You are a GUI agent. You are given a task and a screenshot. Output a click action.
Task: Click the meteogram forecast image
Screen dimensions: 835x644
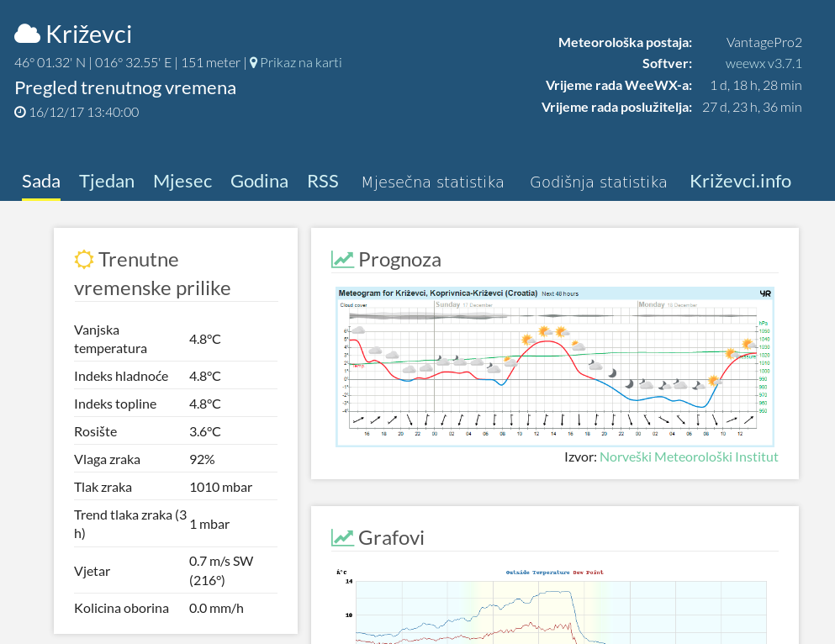(554, 367)
